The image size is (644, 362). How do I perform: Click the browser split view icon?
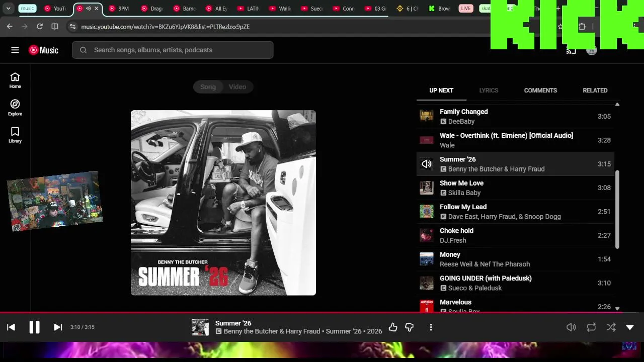(55, 26)
